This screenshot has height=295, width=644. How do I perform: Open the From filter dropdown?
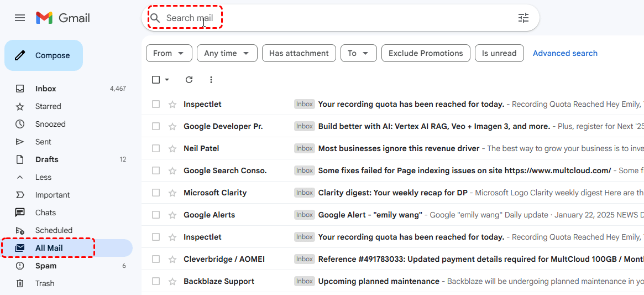pos(169,53)
